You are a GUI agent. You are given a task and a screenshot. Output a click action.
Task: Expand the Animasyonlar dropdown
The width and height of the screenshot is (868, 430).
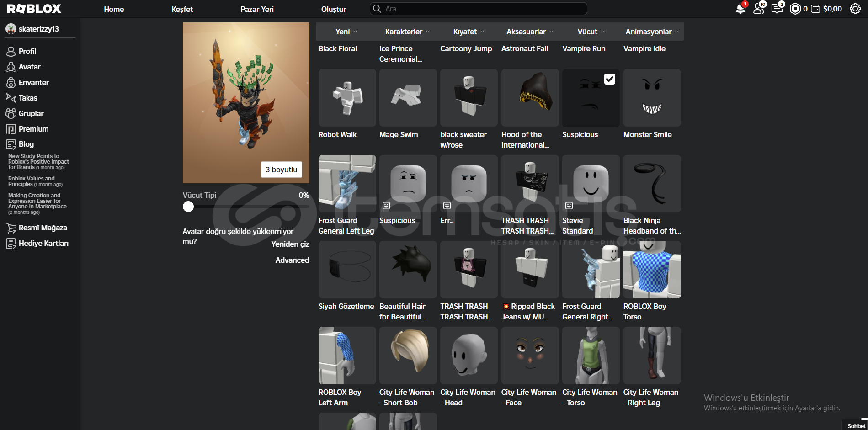point(652,32)
